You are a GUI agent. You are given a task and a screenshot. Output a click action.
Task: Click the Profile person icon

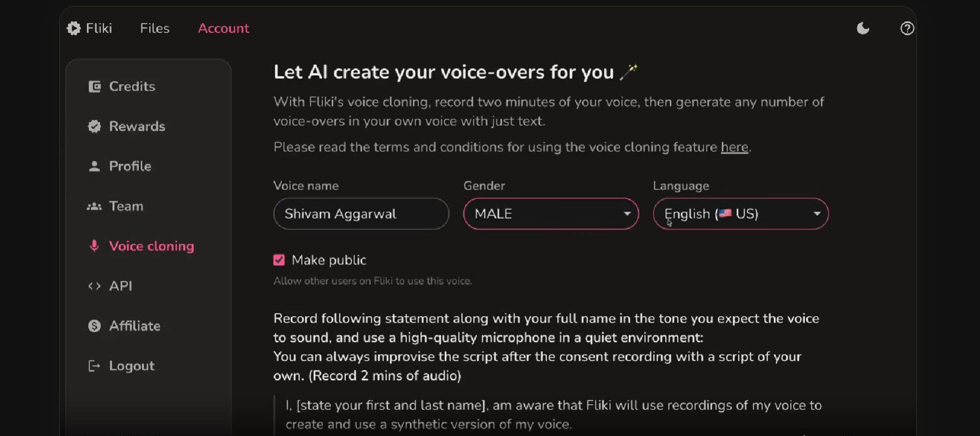[94, 166]
